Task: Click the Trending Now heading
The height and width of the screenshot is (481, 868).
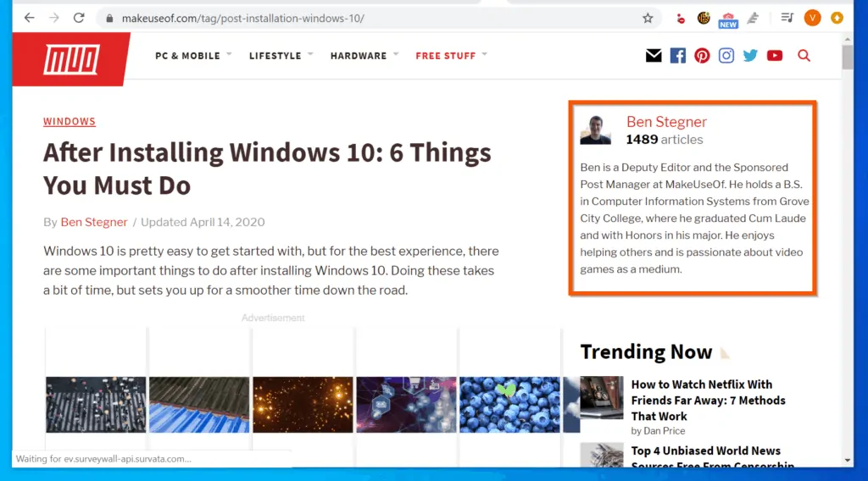Action: point(646,351)
